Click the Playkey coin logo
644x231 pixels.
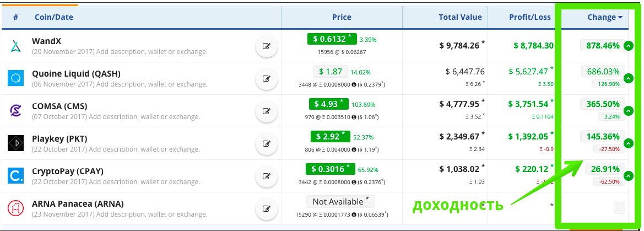point(16,143)
